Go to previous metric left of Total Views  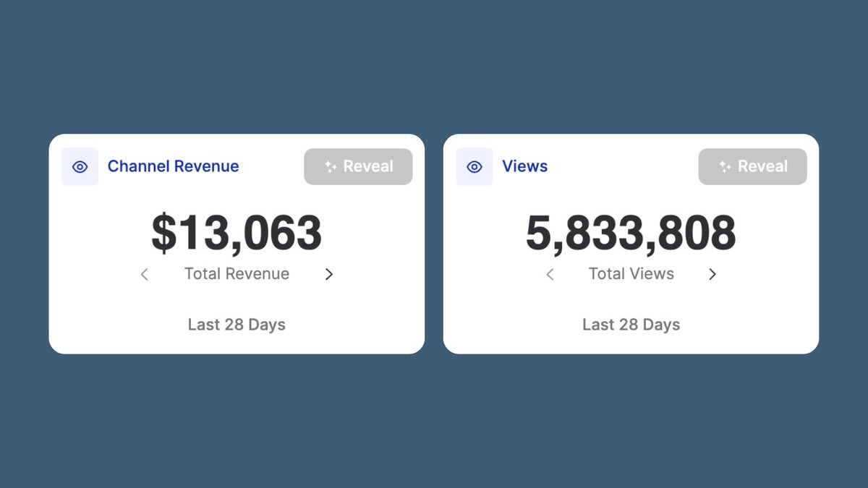550,274
